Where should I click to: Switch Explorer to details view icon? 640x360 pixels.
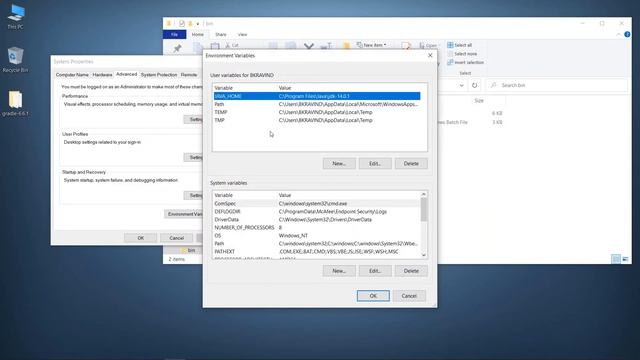[616, 259]
